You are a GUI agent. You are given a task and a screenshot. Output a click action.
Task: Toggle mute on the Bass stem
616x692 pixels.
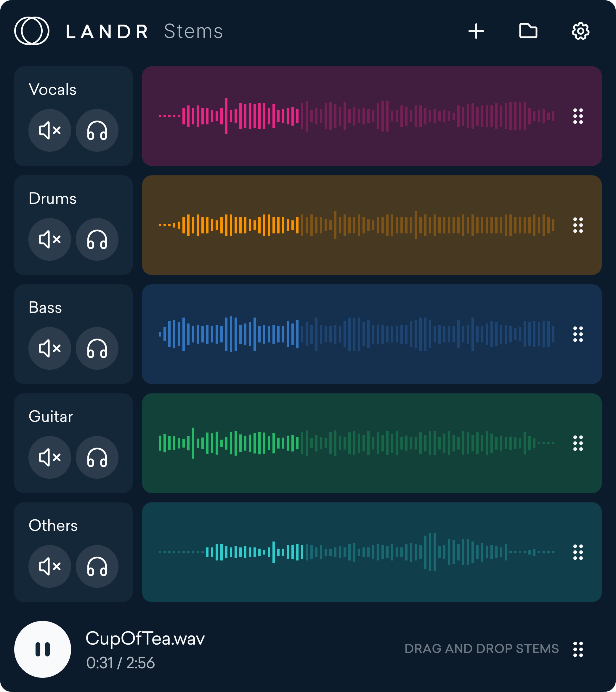click(50, 348)
